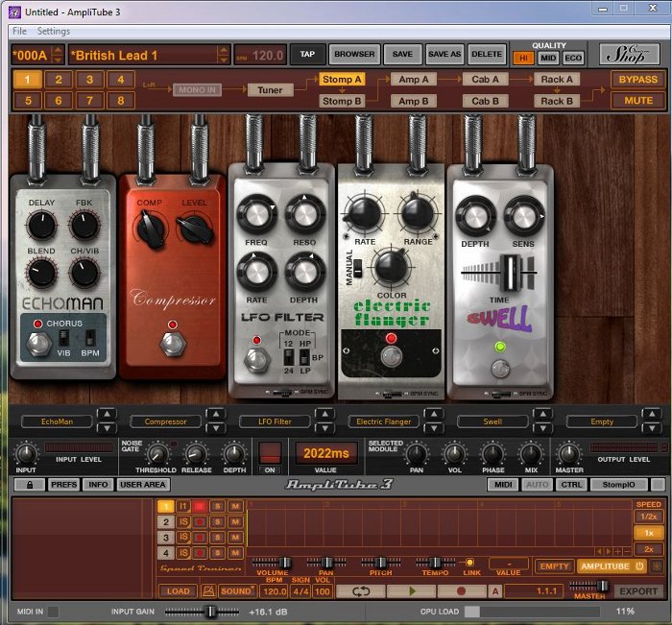Click the Swell DEPTH knob
The width and height of the screenshot is (672, 625).
(x=475, y=216)
